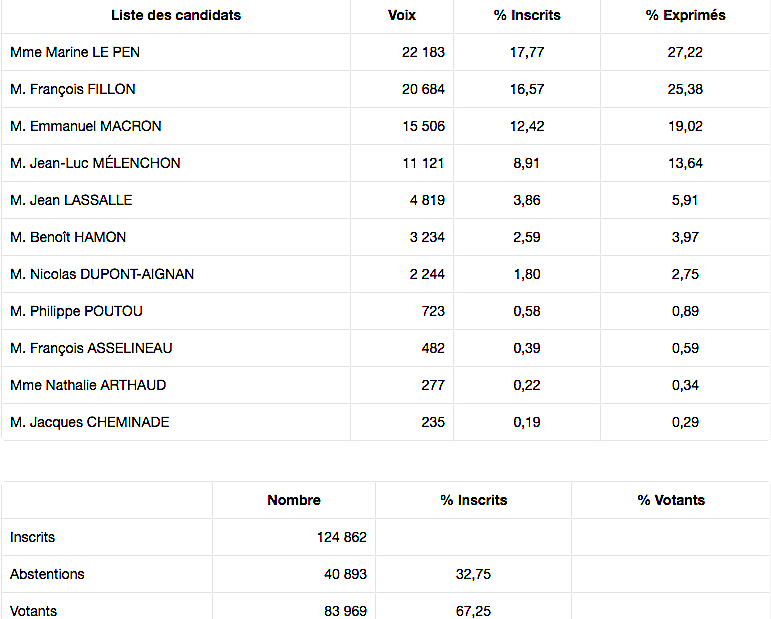Select the "% Exprimés" column header
This screenshot has height=619, width=771.
685,15
